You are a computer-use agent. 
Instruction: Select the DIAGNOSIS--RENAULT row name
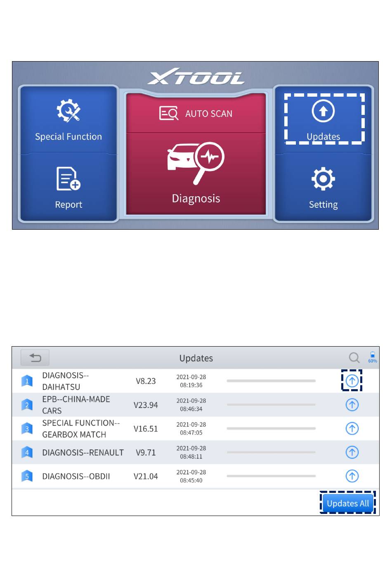pos(83,452)
